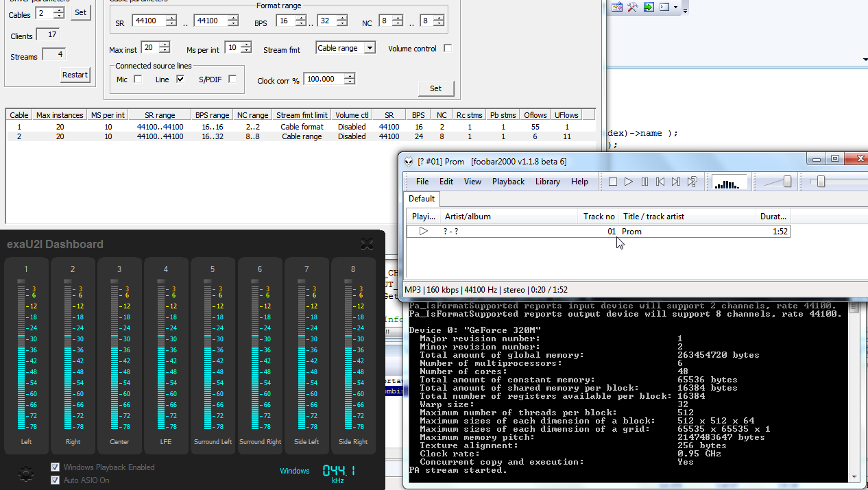The height and width of the screenshot is (490, 868).
Task: Increase the Max inst stepper value
Action: [165, 45]
